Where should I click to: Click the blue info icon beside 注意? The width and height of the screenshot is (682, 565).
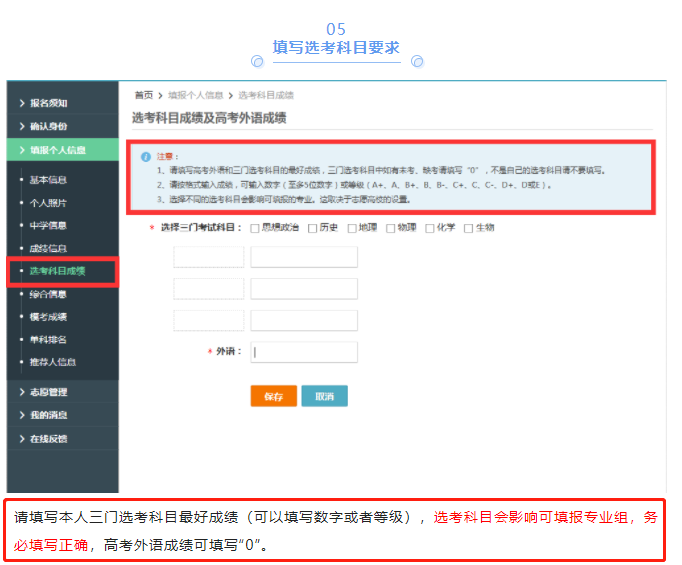click(x=146, y=158)
